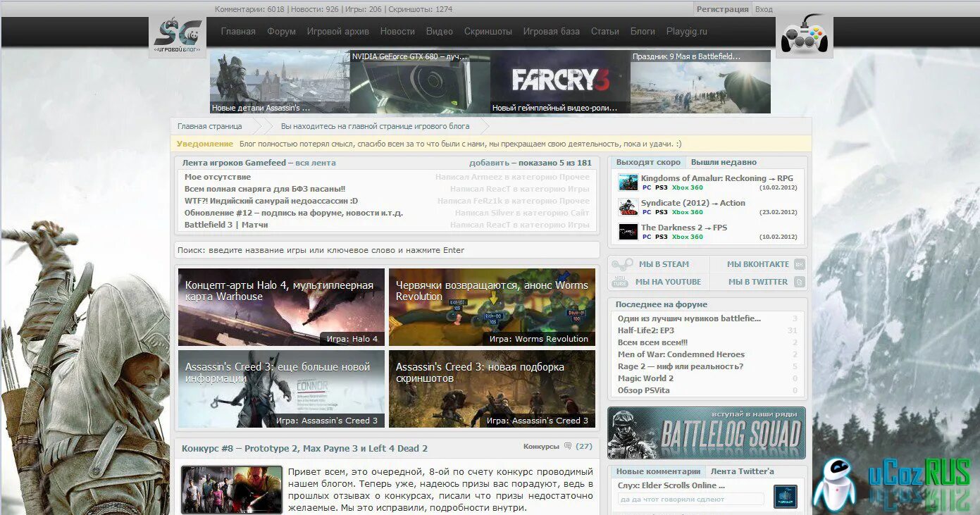The height and width of the screenshot is (515, 980).
Task: Open Конкурс #8 Prototype 2 post title
Action: pos(304,448)
